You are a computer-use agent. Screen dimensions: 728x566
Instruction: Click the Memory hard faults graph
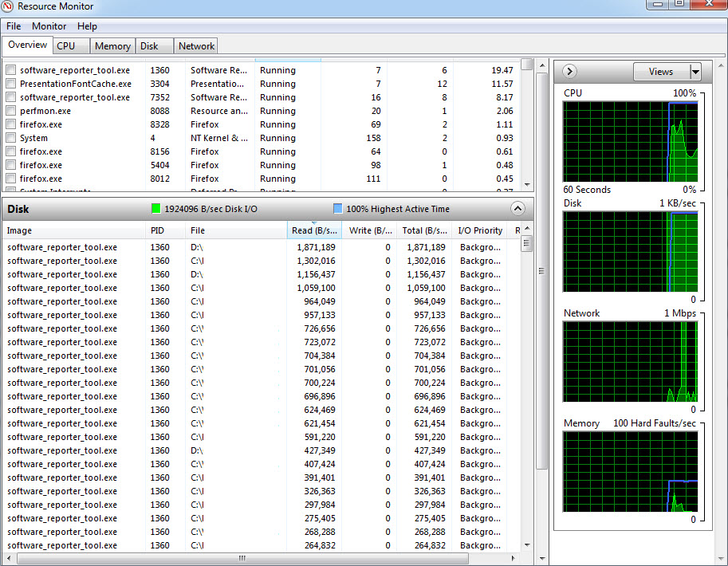click(630, 472)
